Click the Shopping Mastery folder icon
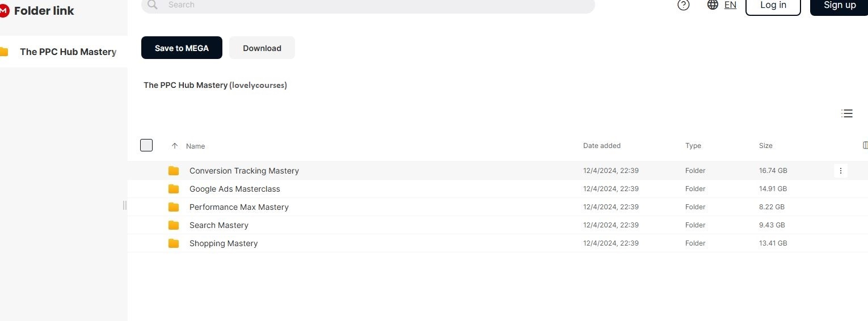Viewport: 868px width, 321px height. point(174,243)
